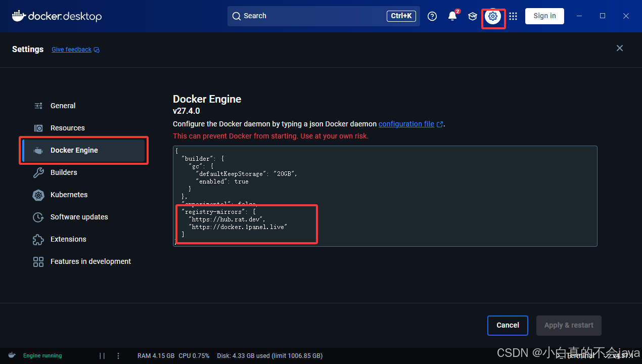642x364 pixels.
Task: Click inside the daemon JSON editor
Action: 385,196
